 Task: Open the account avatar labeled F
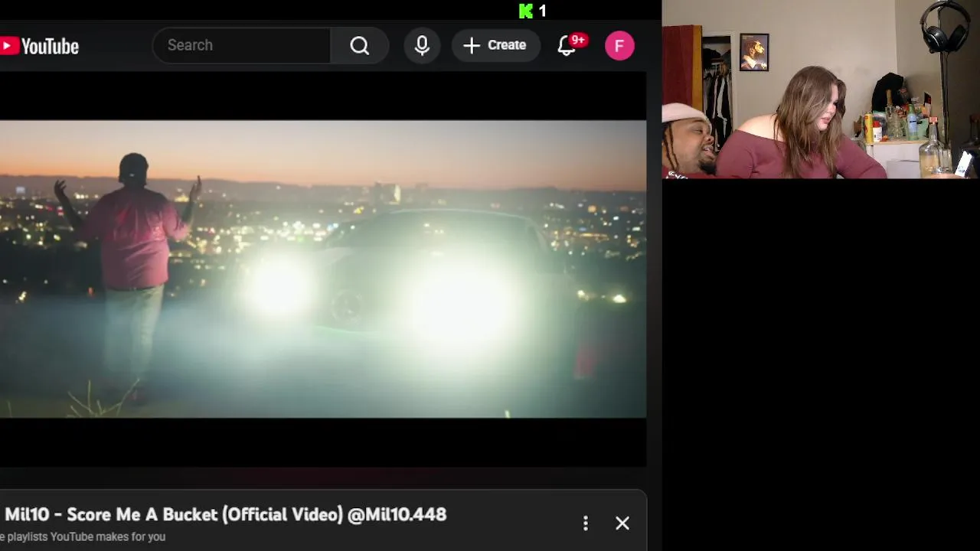pos(619,45)
